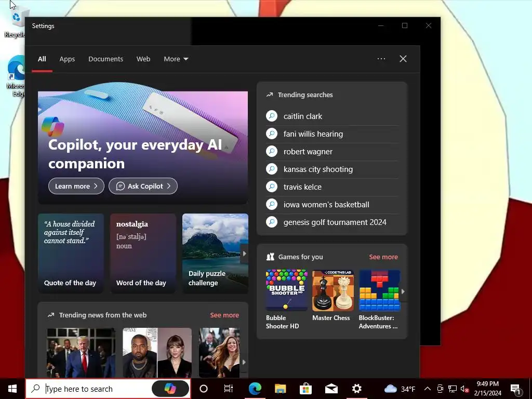Close the search panel with the X
532x399 pixels.
[403, 59]
